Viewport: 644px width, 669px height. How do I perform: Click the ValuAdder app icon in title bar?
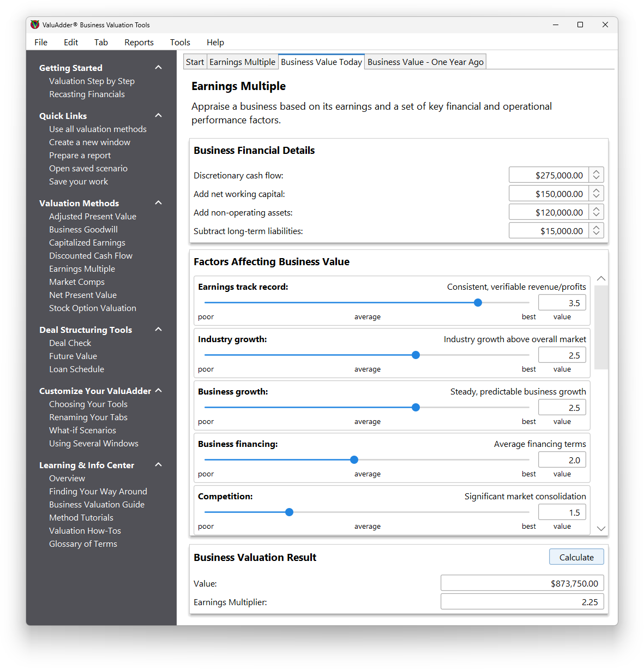click(35, 25)
